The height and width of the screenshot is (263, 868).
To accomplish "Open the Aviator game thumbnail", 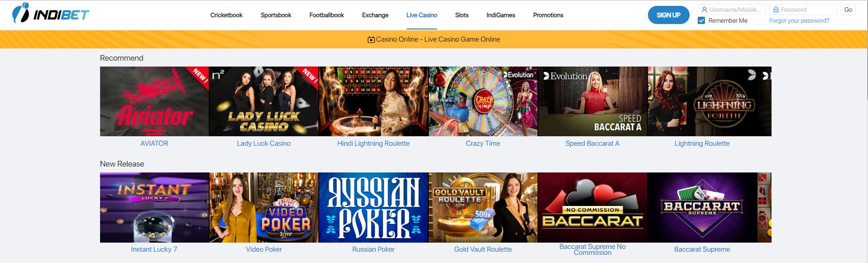I will coord(154,101).
